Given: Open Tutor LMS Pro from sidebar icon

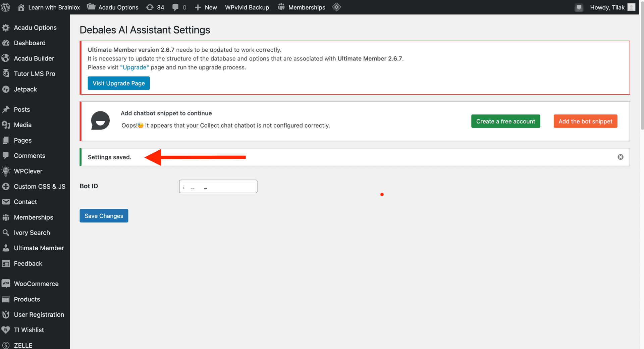Looking at the screenshot, I should coord(6,73).
